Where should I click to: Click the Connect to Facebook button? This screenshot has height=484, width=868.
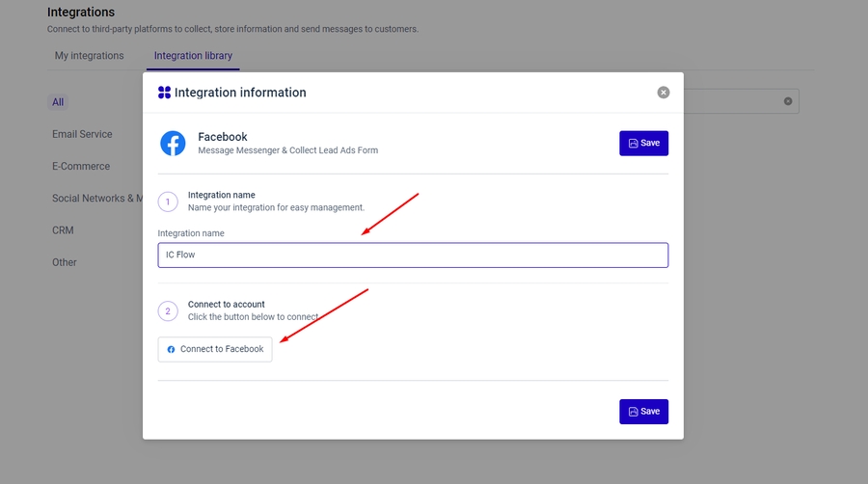point(215,349)
